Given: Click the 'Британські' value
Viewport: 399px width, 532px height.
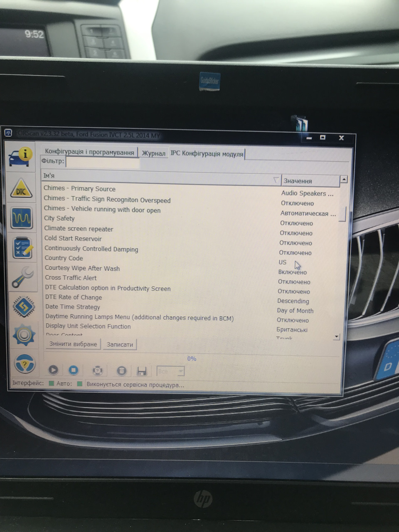Looking at the screenshot, I should pyautogui.click(x=292, y=330).
